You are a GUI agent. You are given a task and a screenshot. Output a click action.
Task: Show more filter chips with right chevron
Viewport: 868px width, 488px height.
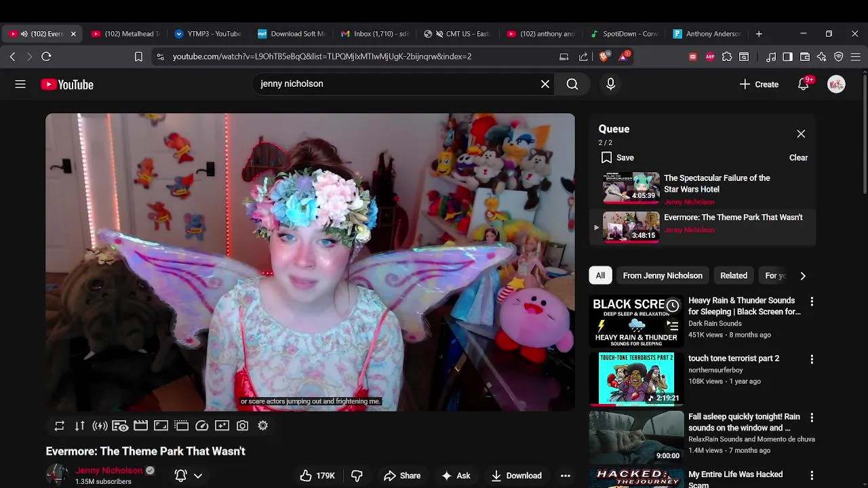click(803, 276)
